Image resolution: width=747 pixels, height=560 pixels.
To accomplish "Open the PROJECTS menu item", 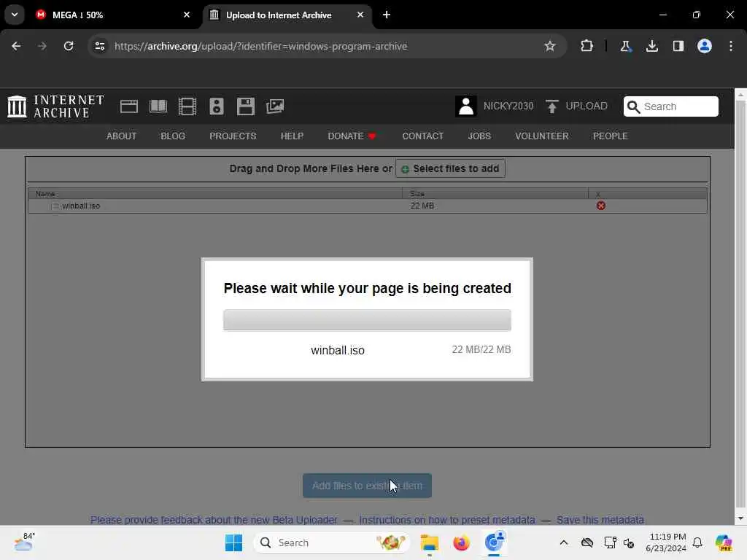I will click(x=233, y=136).
